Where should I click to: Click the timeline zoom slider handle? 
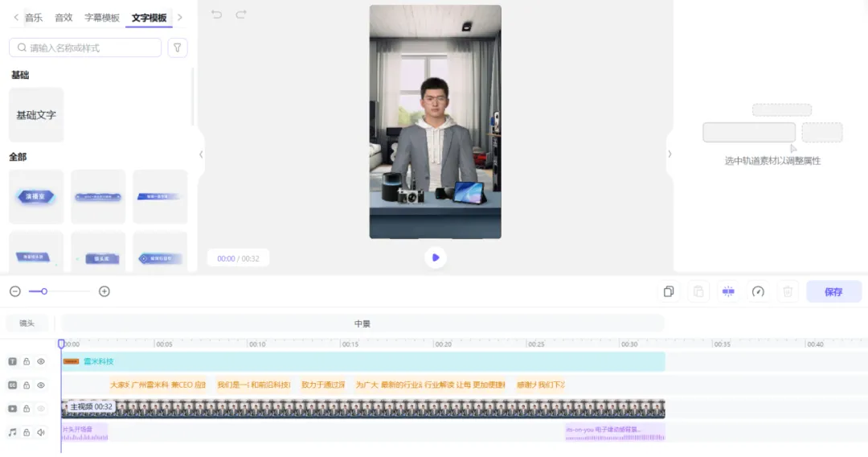pos(44,291)
